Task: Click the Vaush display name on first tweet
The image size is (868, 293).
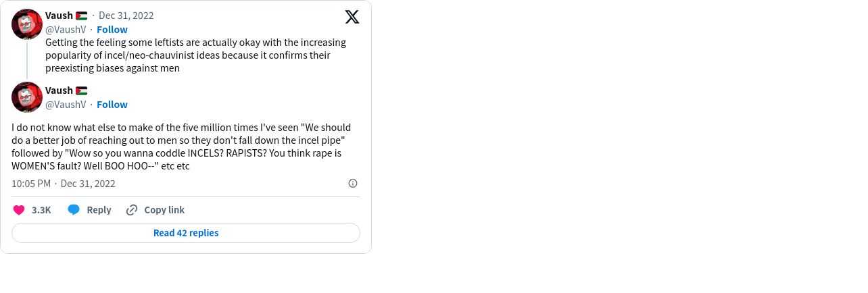Action: (59, 16)
